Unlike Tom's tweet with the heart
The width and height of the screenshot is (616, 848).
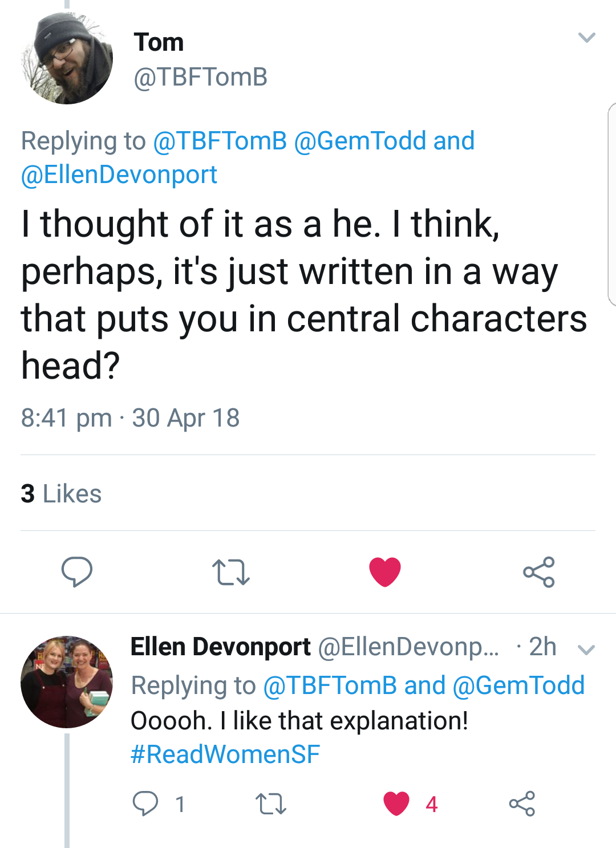point(385,571)
